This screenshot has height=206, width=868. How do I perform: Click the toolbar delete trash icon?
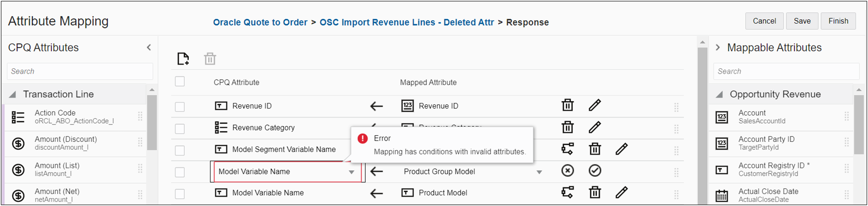[210, 59]
